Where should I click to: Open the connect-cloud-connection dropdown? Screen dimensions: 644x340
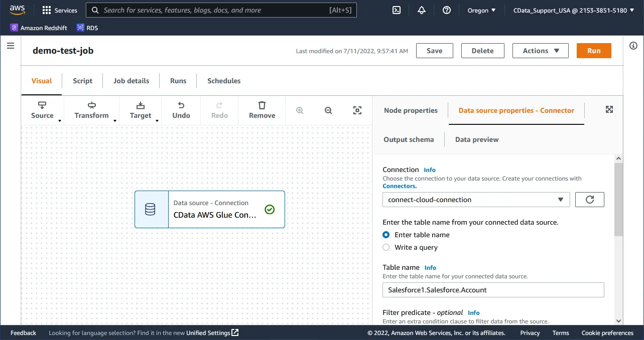click(x=476, y=199)
